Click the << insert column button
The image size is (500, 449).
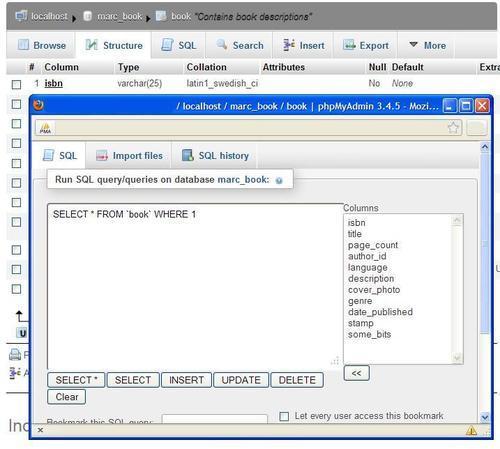click(x=356, y=373)
